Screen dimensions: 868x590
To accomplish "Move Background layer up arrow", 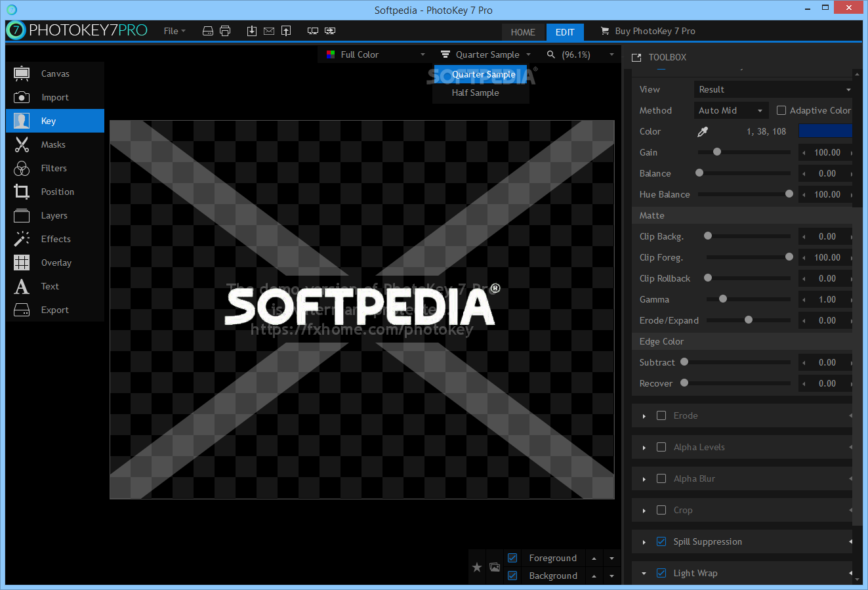I will click(x=594, y=576).
